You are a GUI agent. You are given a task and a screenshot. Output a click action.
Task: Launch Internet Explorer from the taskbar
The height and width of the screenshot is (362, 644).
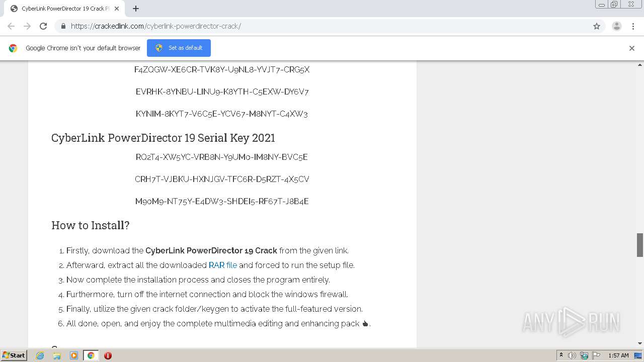(40, 355)
